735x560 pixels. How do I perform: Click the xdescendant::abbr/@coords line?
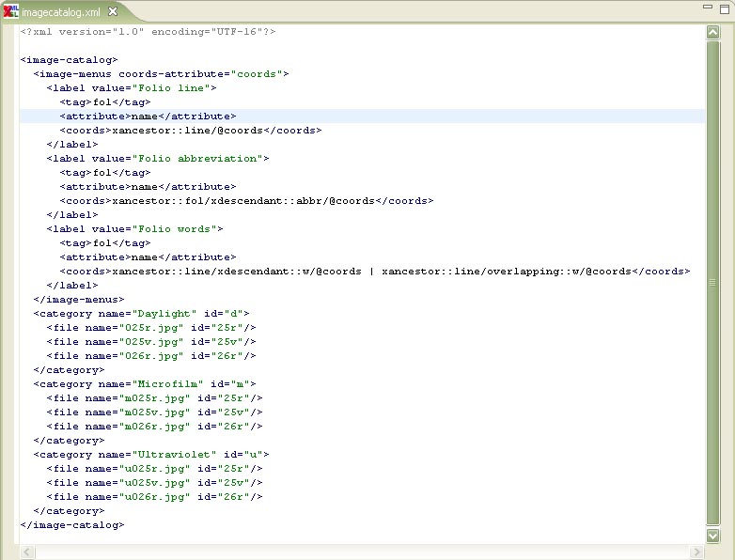pos(246,200)
